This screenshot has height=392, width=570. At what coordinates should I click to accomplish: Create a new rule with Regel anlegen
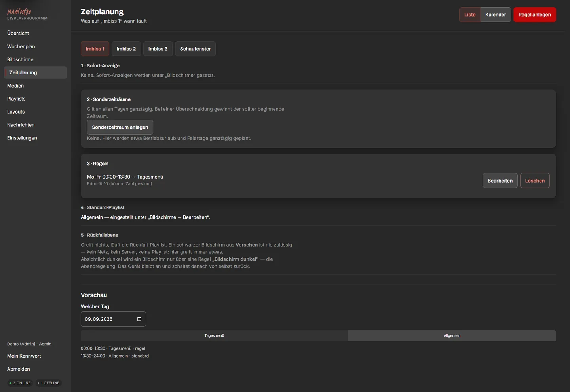[x=535, y=15]
